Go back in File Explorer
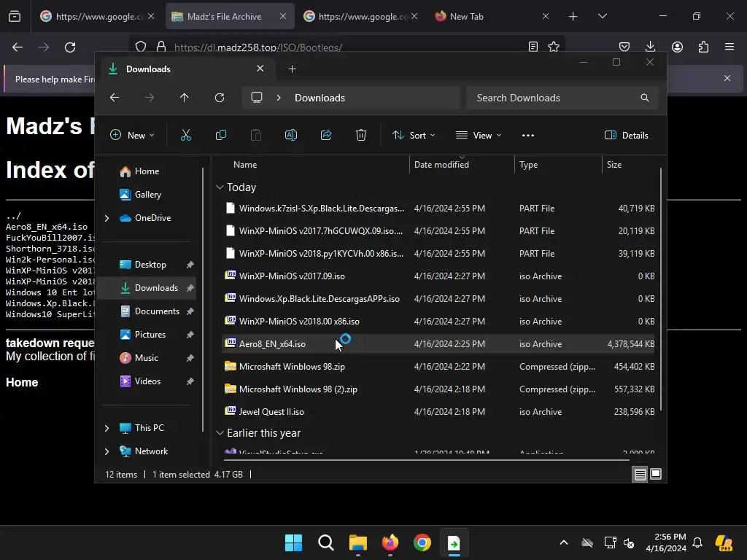Viewport: 747px width, 560px height. (x=115, y=98)
